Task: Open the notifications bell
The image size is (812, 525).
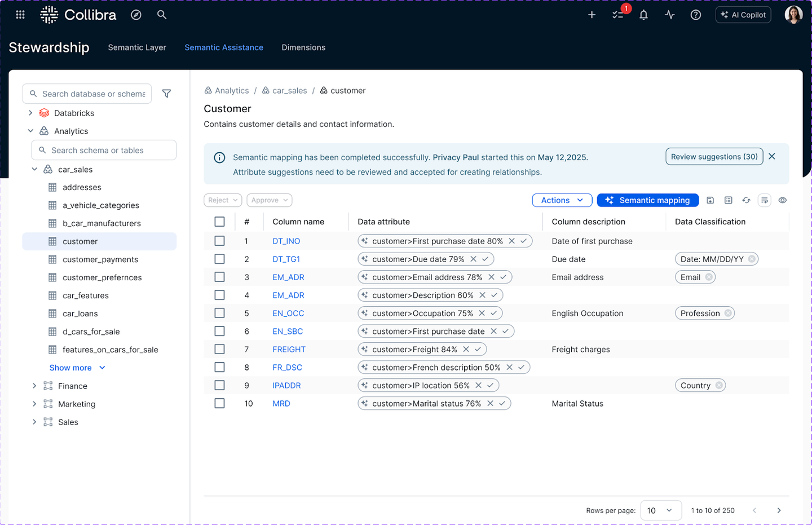Action: [643, 15]
